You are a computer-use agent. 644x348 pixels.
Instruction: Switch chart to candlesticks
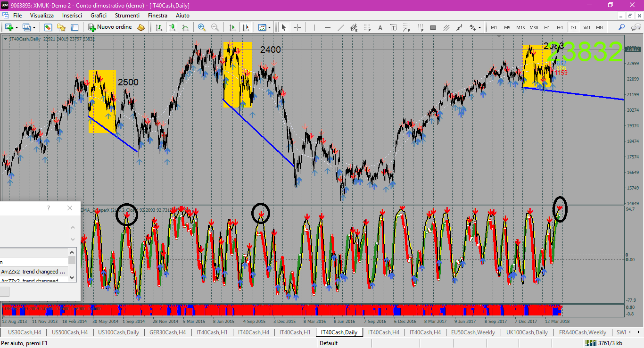(173, 27)
